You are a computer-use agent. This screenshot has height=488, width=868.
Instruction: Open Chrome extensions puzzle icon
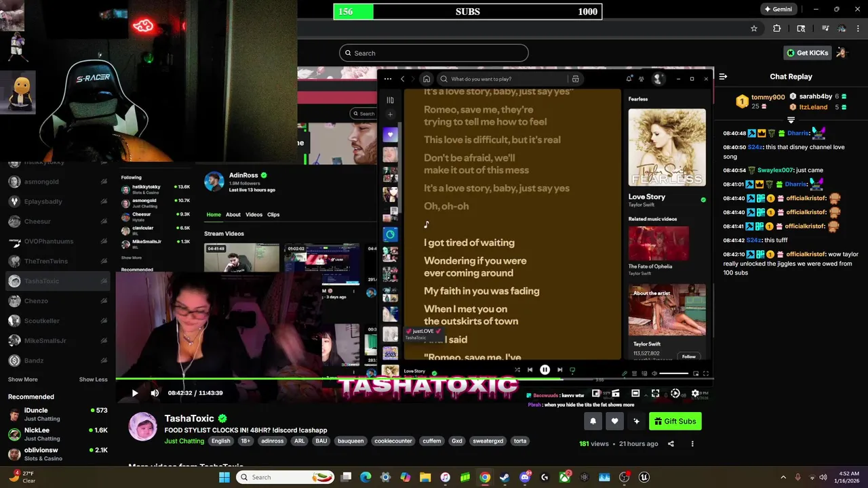point(777,28)
